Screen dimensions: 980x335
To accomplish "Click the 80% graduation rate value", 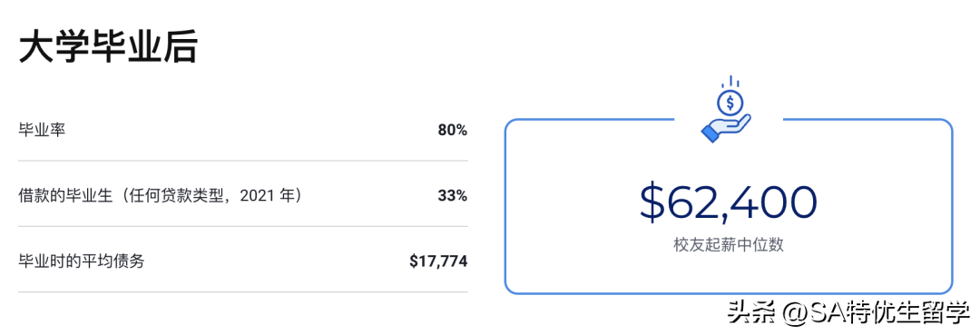I will click(x=453, y=131).
